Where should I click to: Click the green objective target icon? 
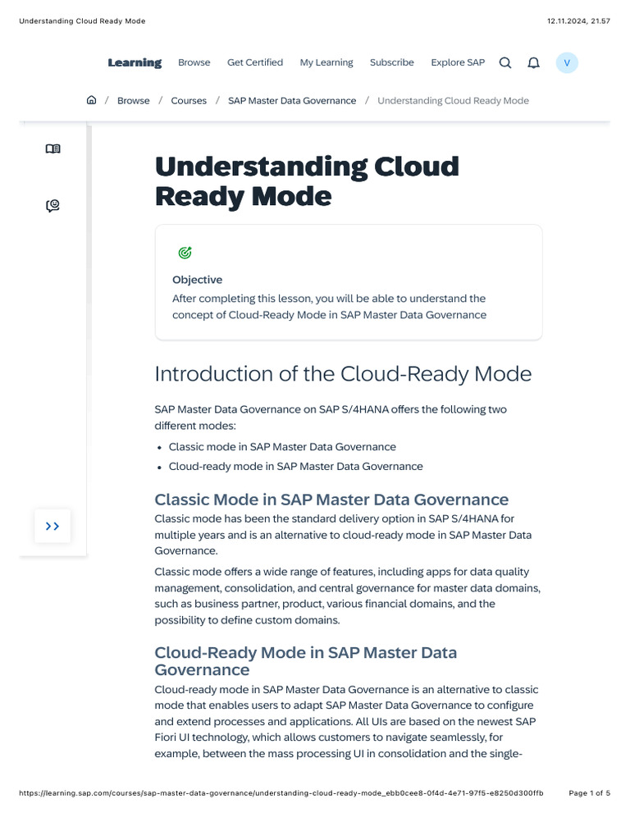pyautogui.click(x=185, y=253)
